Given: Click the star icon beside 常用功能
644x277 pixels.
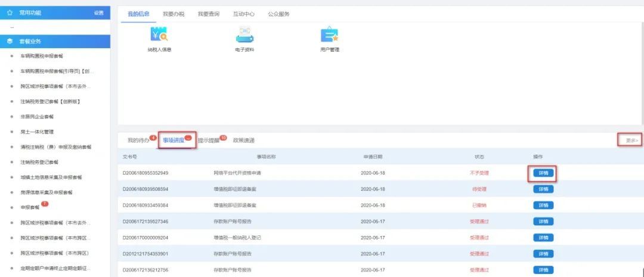Looking at the screenshot, I should click(x=10, y=13).
